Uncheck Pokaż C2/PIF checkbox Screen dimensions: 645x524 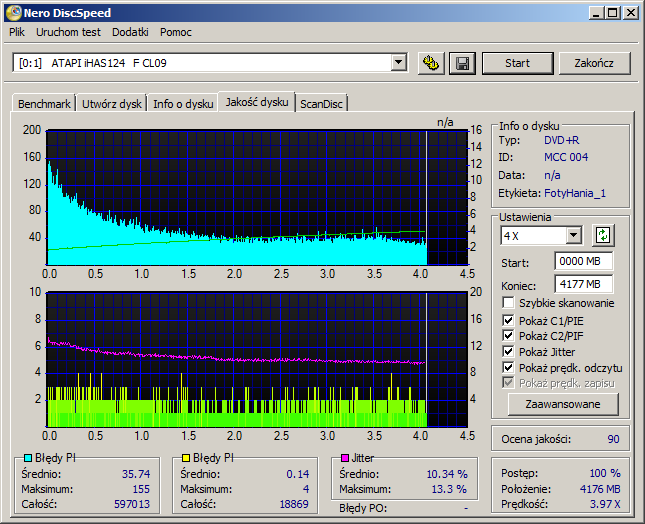pos(508,336)
